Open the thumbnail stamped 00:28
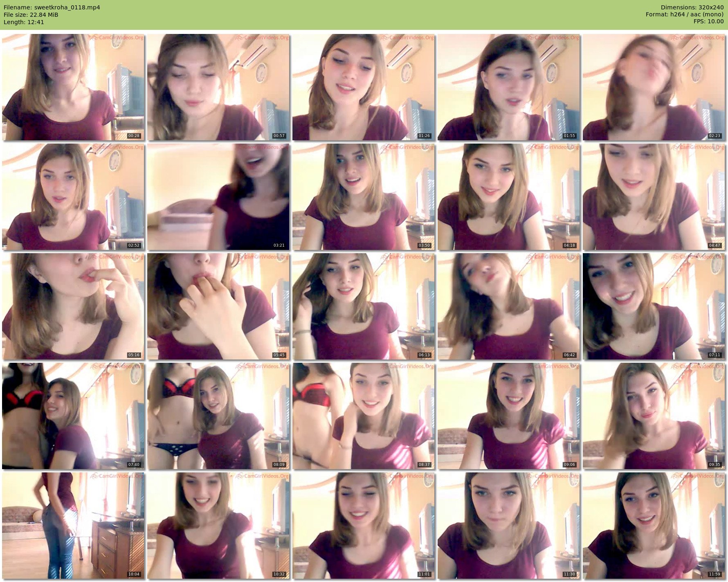The height and width of the screenshot is (582, 728). tap(73, 87)
